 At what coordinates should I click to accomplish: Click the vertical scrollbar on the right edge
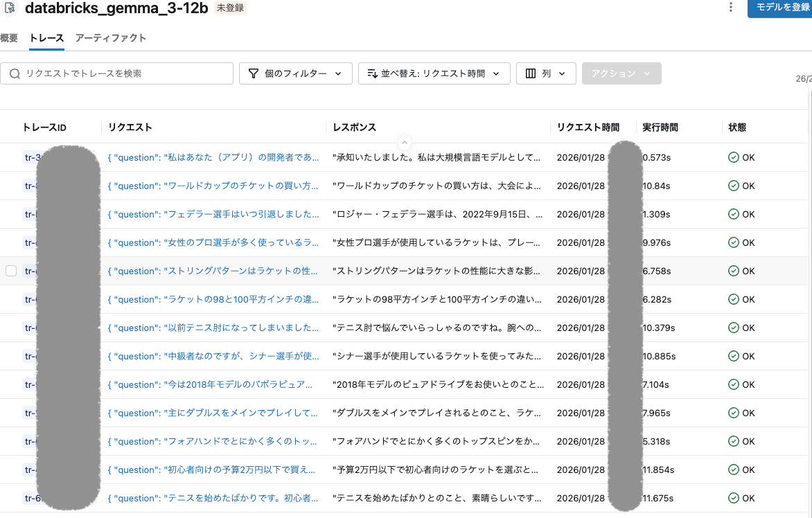(809, 208)
